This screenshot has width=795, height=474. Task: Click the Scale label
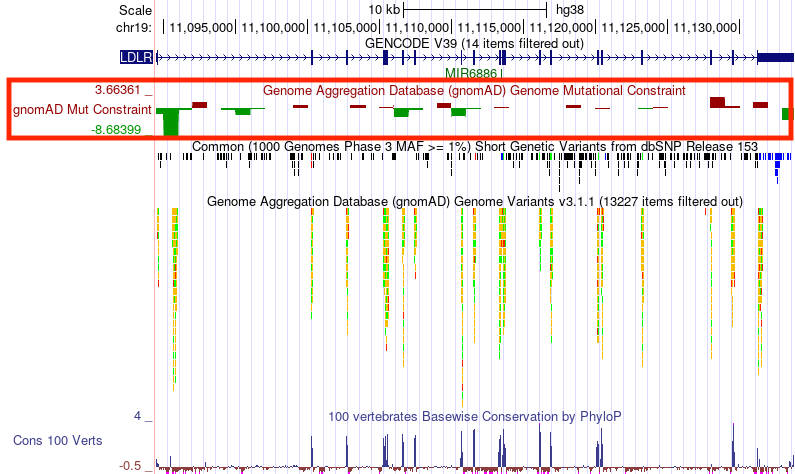[x=135, y=11]
